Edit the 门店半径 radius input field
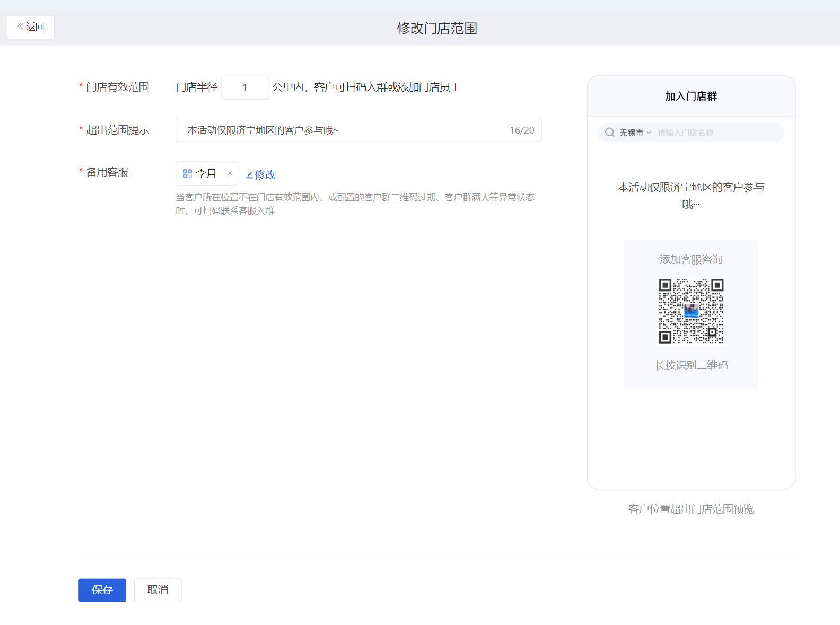 (x=244, y=87)
